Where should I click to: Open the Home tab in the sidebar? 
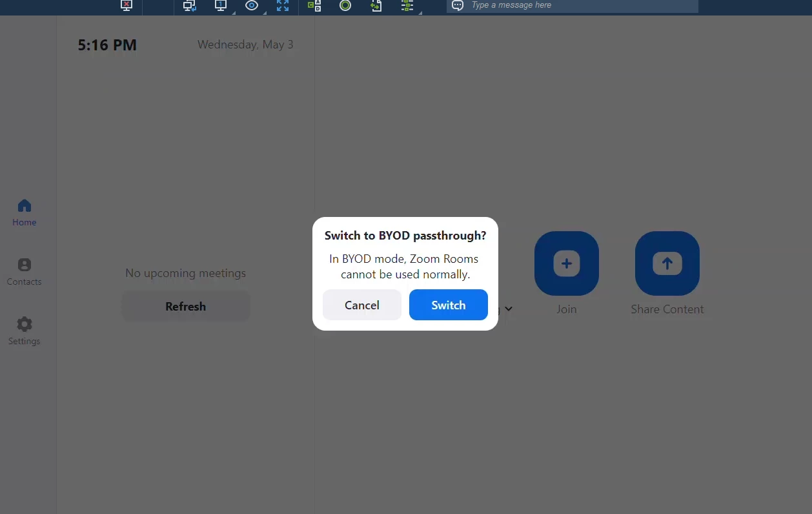[25, 212]
